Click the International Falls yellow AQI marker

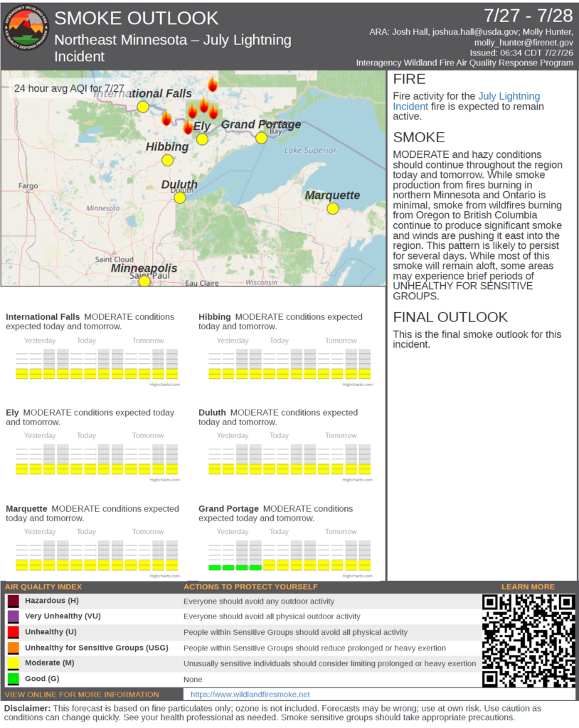point(143,107)
